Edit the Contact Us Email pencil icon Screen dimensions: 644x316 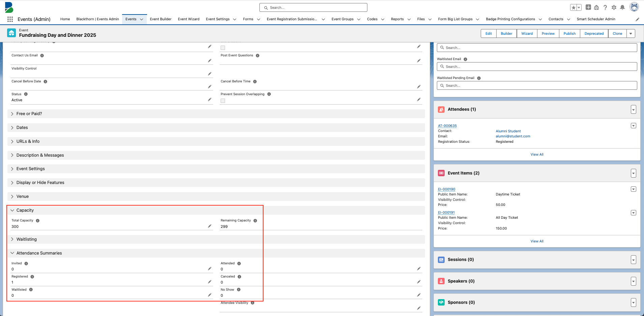[209, 61]
